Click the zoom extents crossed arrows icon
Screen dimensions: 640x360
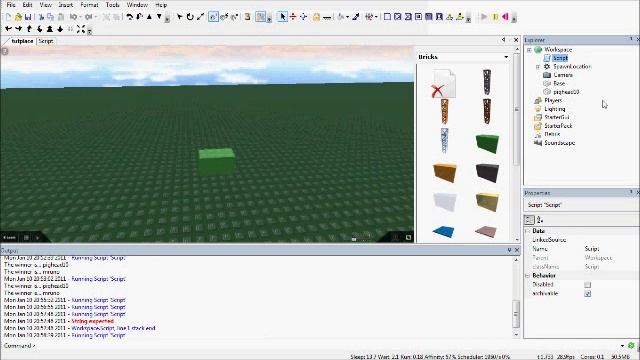point(81,29)
